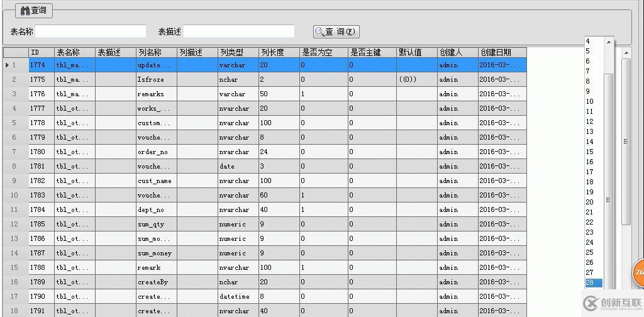
Task: Click the number list's scrollbar thumb
Action: 609,181
